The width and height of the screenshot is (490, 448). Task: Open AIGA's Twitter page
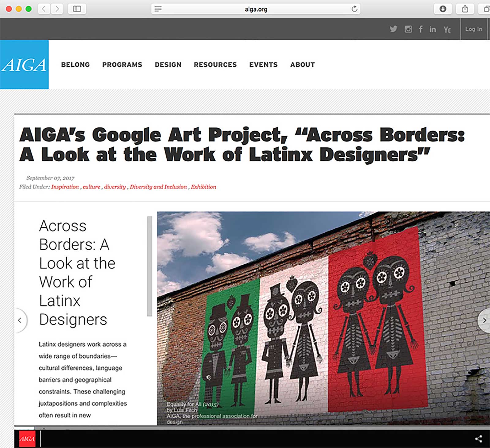point(394,29)
